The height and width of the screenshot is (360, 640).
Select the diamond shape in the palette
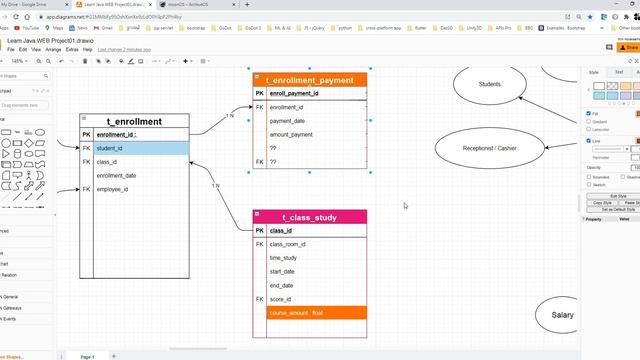29,143
